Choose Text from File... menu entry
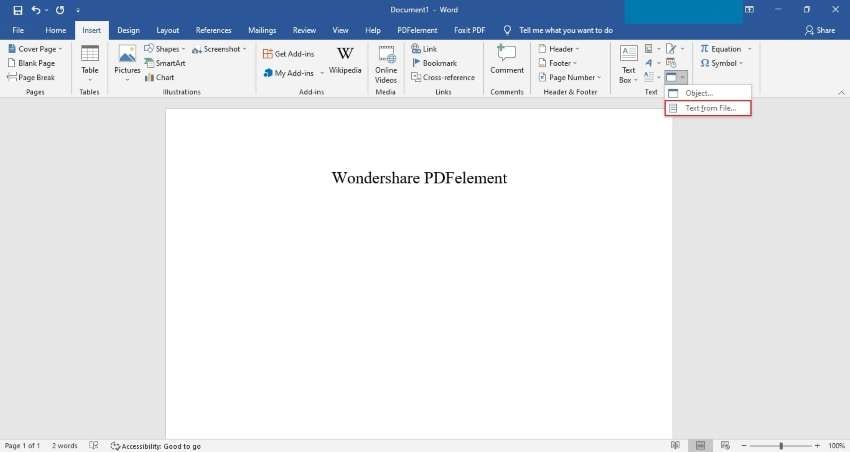 click(x=708, y=108)
